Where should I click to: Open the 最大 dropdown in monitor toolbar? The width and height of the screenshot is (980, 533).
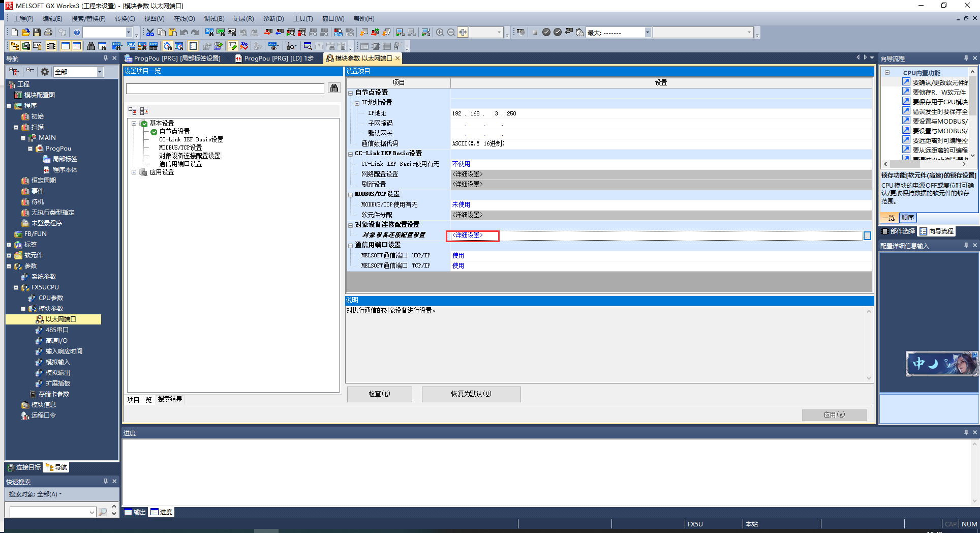pyautogui.click(x=647, y=33)
